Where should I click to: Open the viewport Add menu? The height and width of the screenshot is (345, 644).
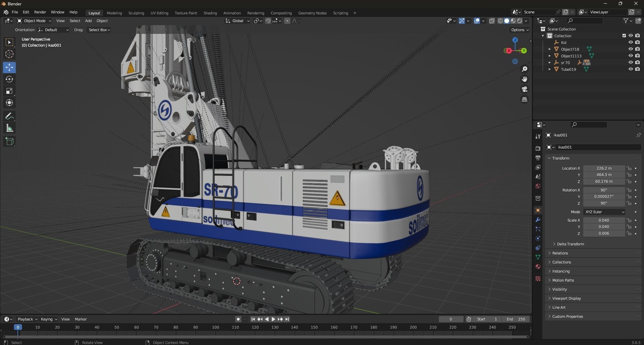(88, 21)
